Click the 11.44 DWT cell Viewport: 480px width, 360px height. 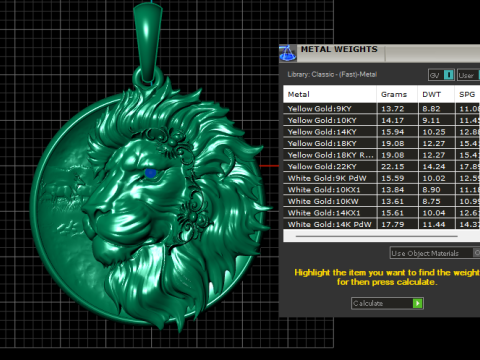pos(436,224)
